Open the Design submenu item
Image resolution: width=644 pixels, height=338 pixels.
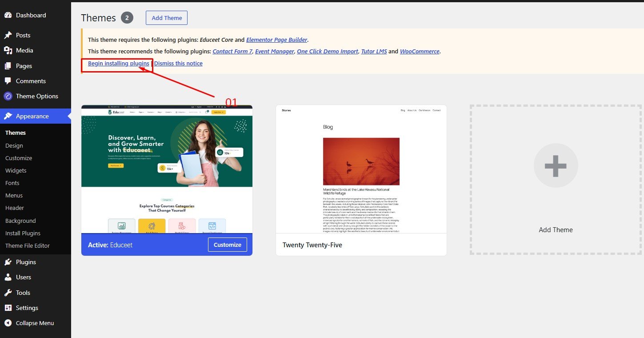pyautogui.click(x=14, y=145)
